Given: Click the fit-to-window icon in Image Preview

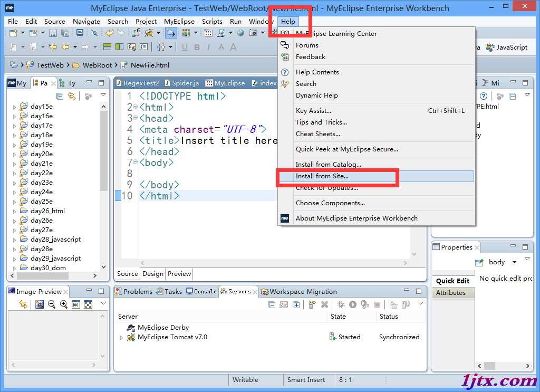Looking at the screenshot, I should coord(88,304).
